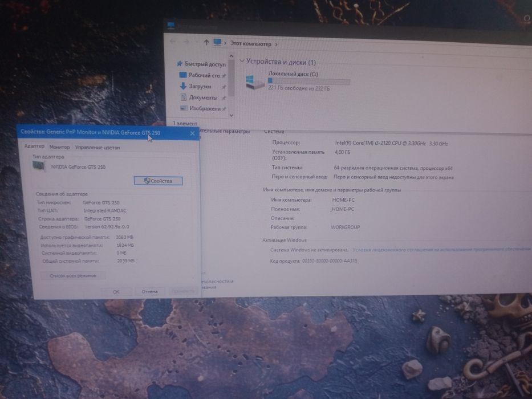Click the Version 62.92.9a.0.0 BIOS value
The width and height of the screenshot is (532, 399).
click(107, 227)
